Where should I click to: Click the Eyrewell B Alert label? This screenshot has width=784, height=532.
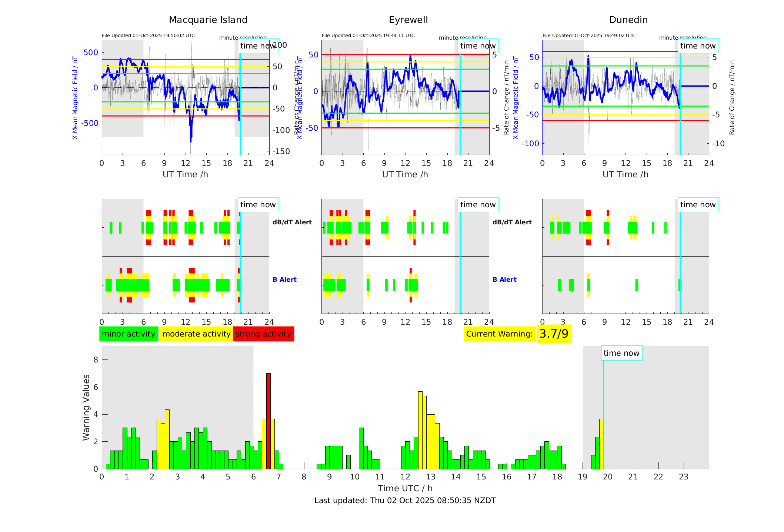pos(504,280)
